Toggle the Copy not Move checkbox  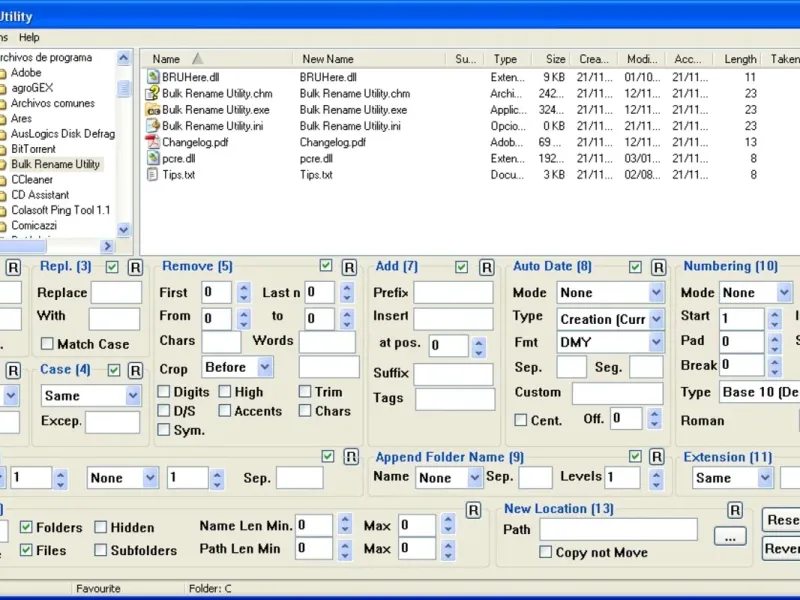click(x=546, y=552)
